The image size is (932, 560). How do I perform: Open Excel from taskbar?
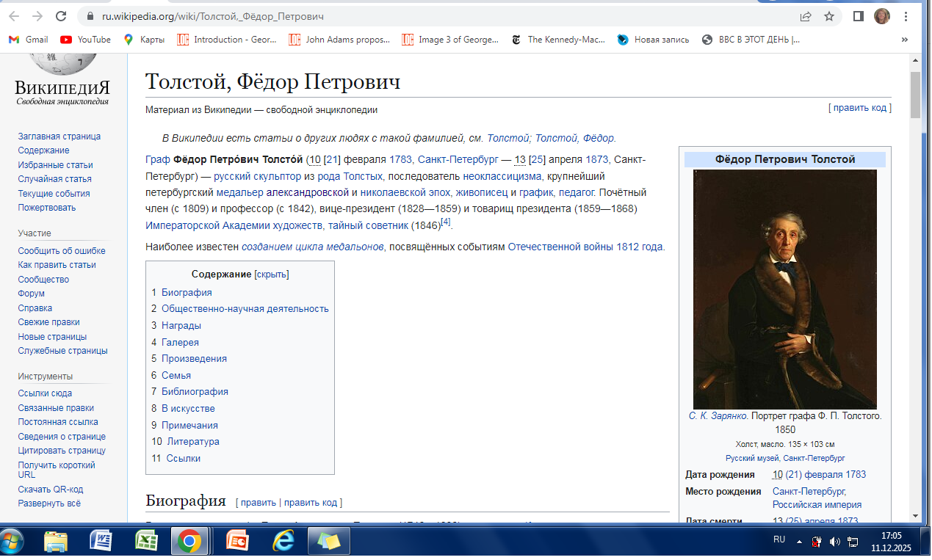146,542
